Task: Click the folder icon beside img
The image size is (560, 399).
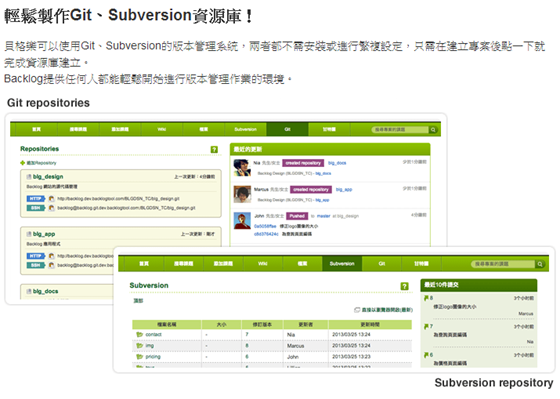Action: (139, 346)
